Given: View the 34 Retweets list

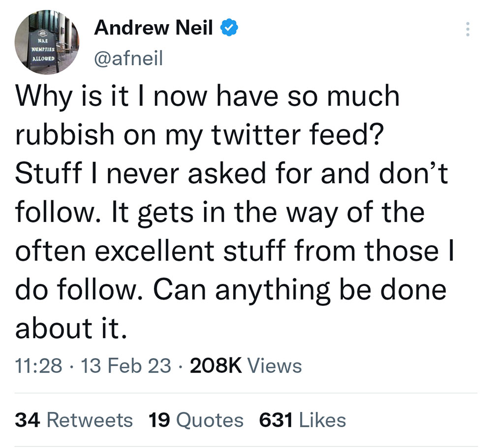Looking at the screenshot, I should pos(74,420).
